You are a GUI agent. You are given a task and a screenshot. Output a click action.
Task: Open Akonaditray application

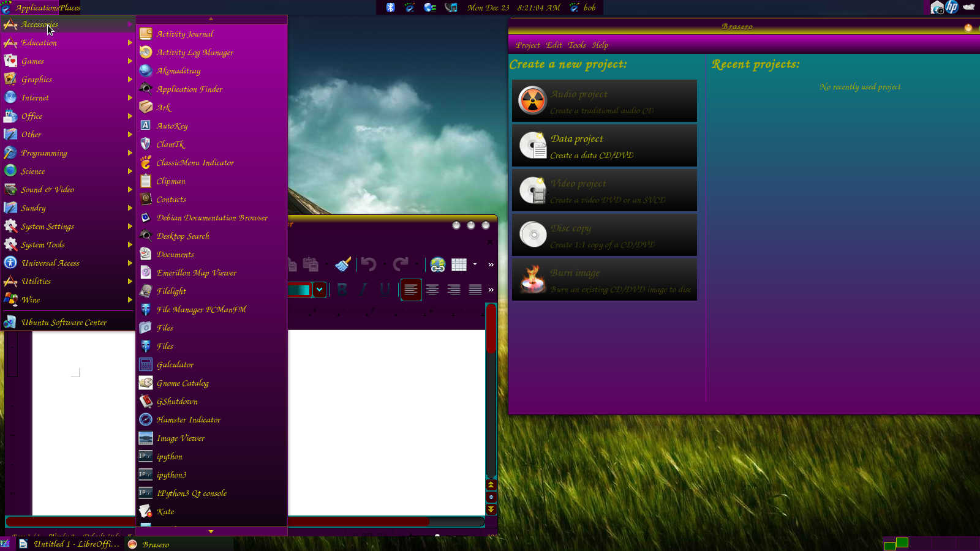point(211,70)
